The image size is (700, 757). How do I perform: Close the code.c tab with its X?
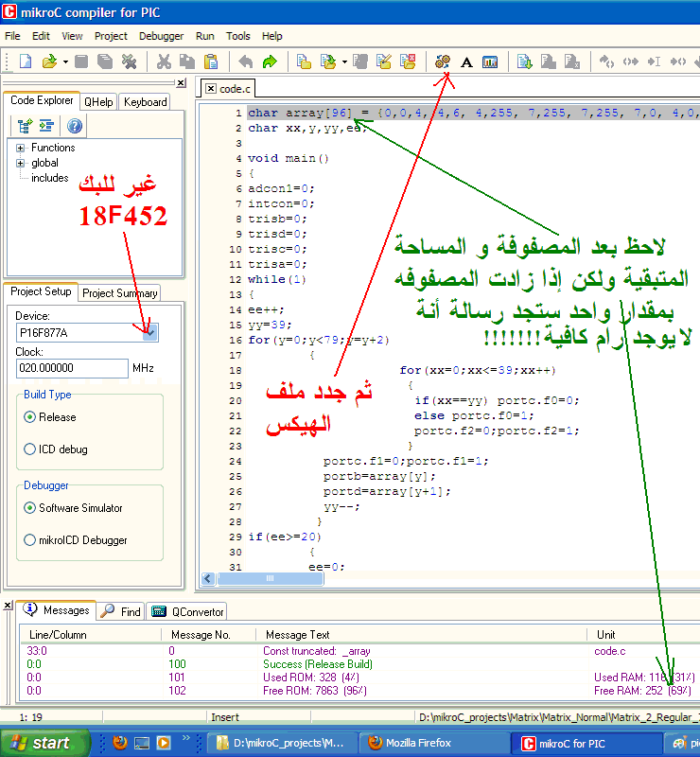pyautogui.click(x=211, y=89)
